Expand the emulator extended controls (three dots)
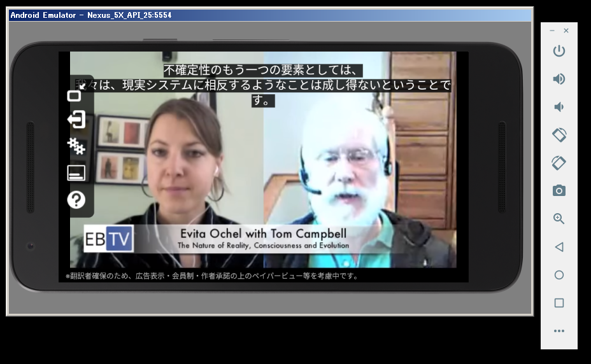The height and width of the screenshot is (364, 591). click(x=559, y=331)
